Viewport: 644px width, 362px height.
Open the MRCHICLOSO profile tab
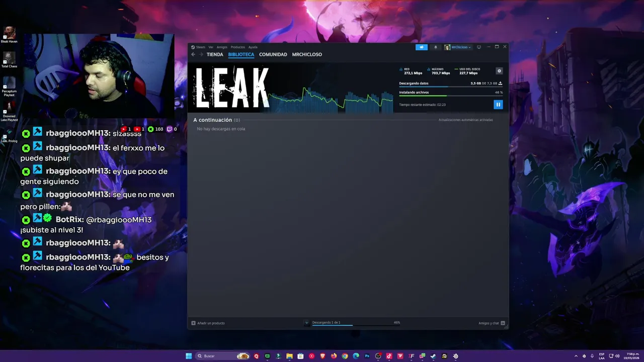pos(307,54)
